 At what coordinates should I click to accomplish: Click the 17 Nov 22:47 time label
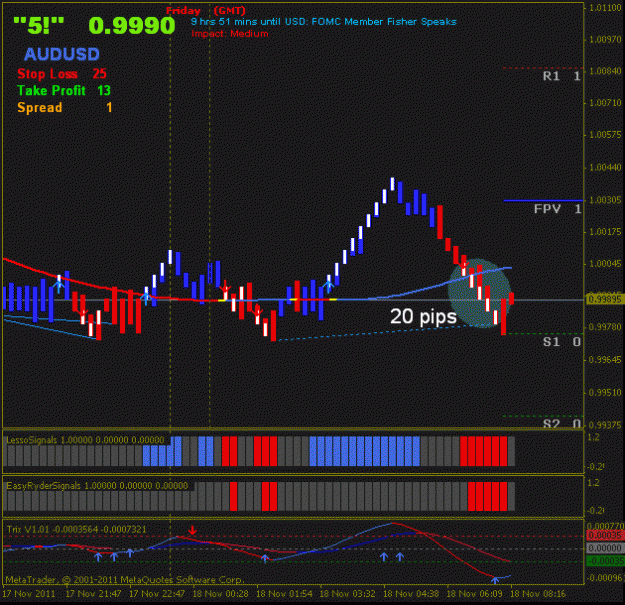click(x=157, y=594)
